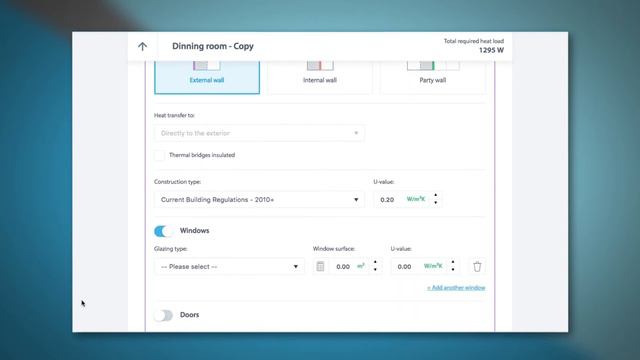Viewport: 640px width, 360px height.
Task: Click the wall U-value input field
Action: [x=388, y=200]
